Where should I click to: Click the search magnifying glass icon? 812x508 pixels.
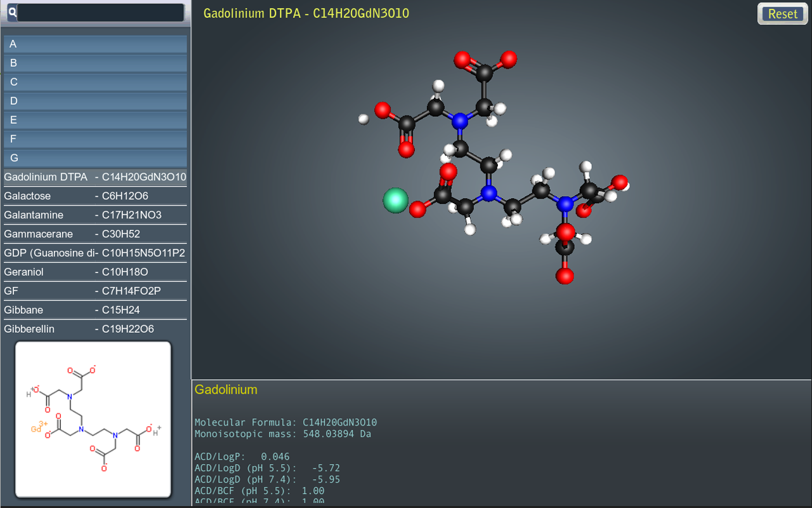point(13,13)
